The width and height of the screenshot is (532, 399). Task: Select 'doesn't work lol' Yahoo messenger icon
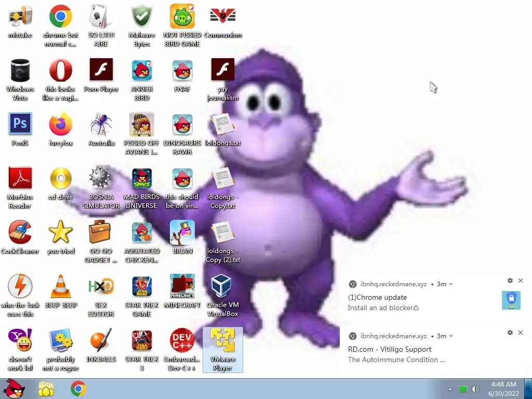point(20,350)
